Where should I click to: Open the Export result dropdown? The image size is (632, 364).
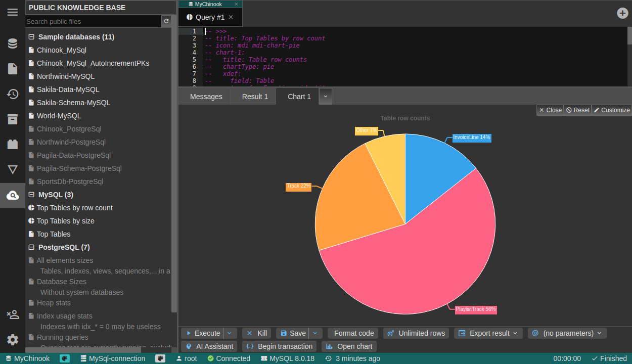(x=488, y=333)
